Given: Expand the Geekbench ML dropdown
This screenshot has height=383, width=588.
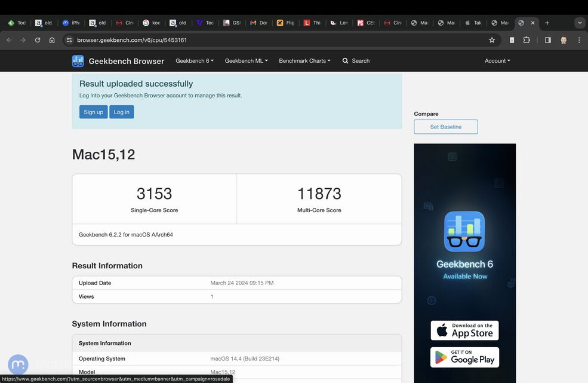Looking at the screenshot, I should click(x=246, y=61).
